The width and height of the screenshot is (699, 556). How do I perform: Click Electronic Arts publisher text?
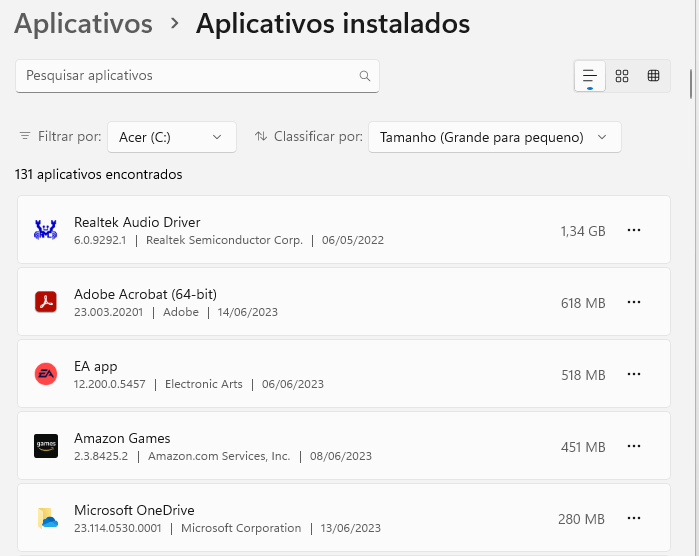(x=204, y=384)
